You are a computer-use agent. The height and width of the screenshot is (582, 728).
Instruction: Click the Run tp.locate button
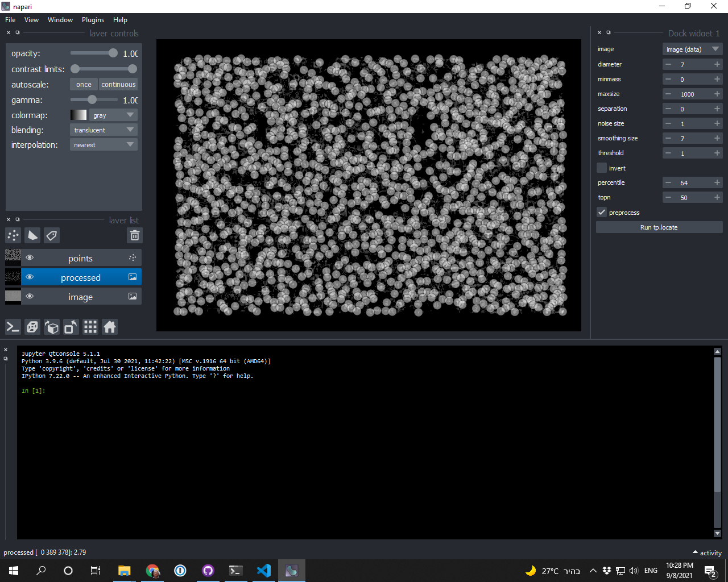pos(659,227)
